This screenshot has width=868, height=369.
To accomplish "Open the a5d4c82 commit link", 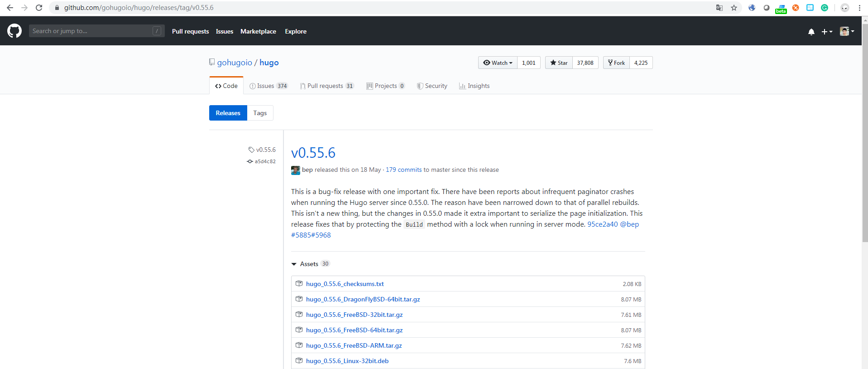I will coord(265,161).
